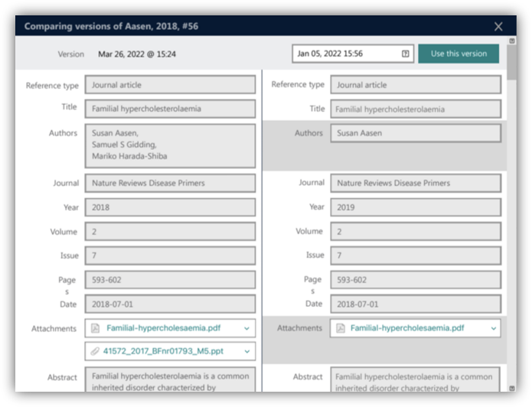Open the 41572_2017_BFnr01793_M5.ppt link
532x407 pixels.
(163, 351)
